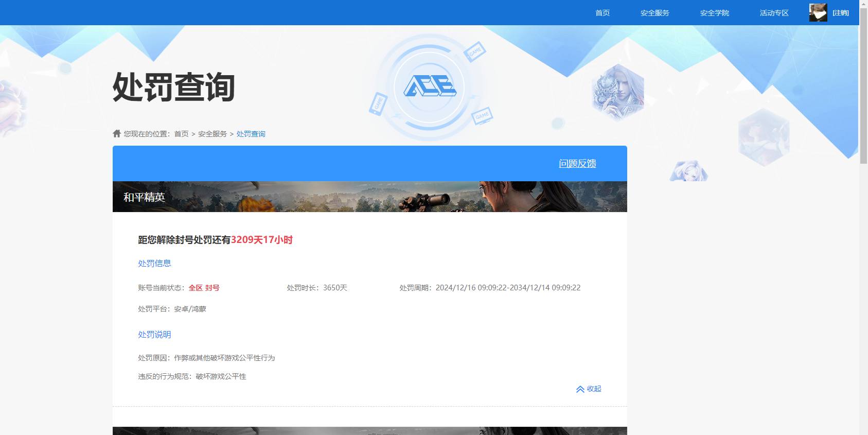
Task: Click the 处罚查询 page title
Action: click(x=174, y=86)
